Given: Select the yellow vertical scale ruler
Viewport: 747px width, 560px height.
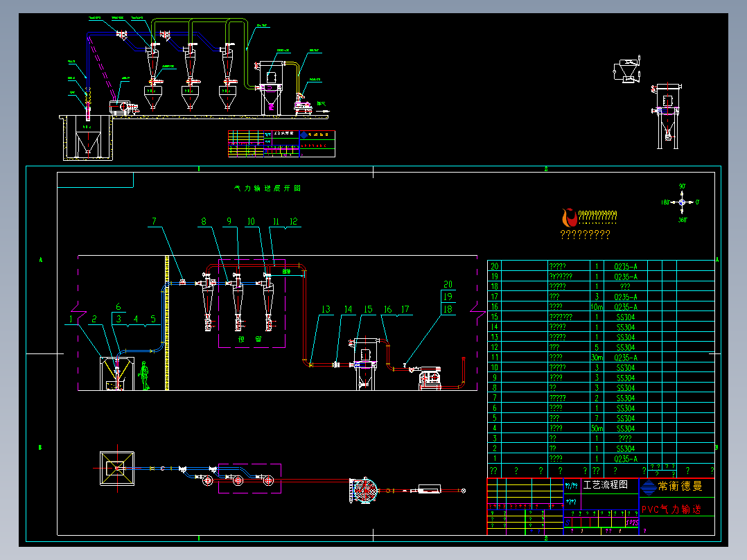Looking at the screenshot, I should click(x=167, y=323).
